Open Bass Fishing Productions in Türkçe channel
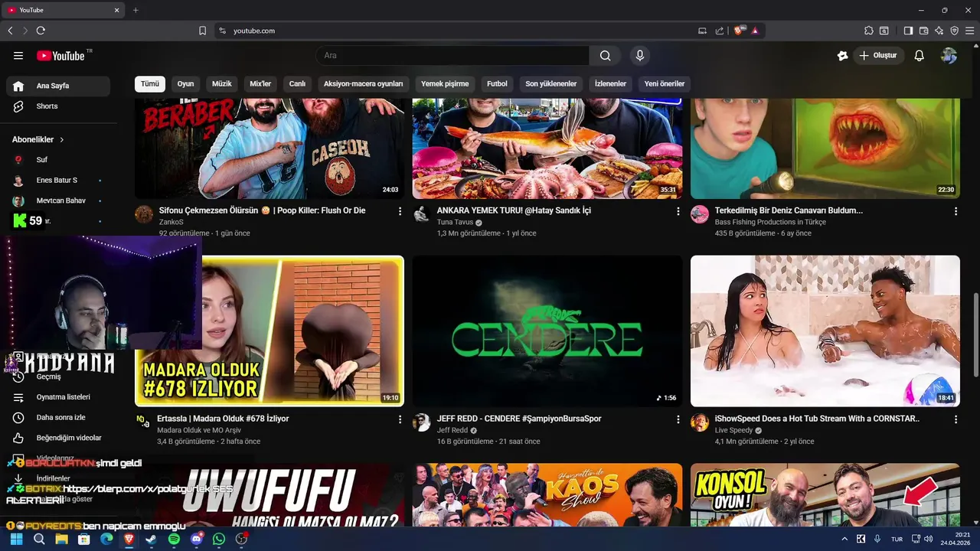This screenshot has height=551, width=980. click(x=770, y=222)
